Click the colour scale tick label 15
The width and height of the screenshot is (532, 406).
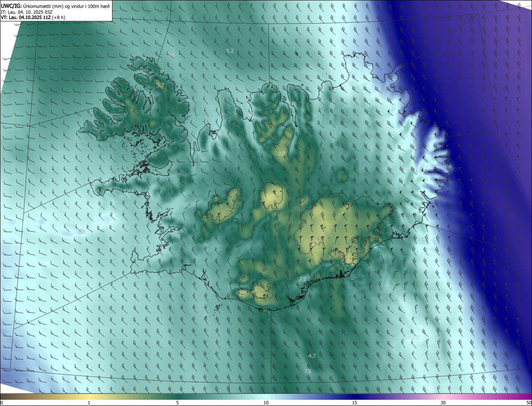click(355, 403)
